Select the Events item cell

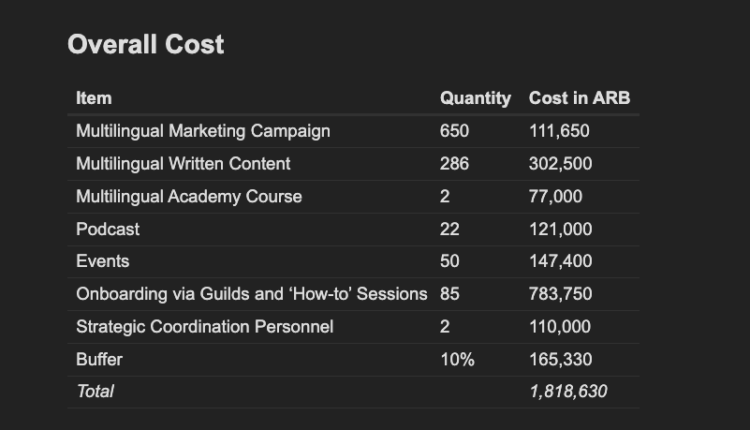click(x=102, y=261)
